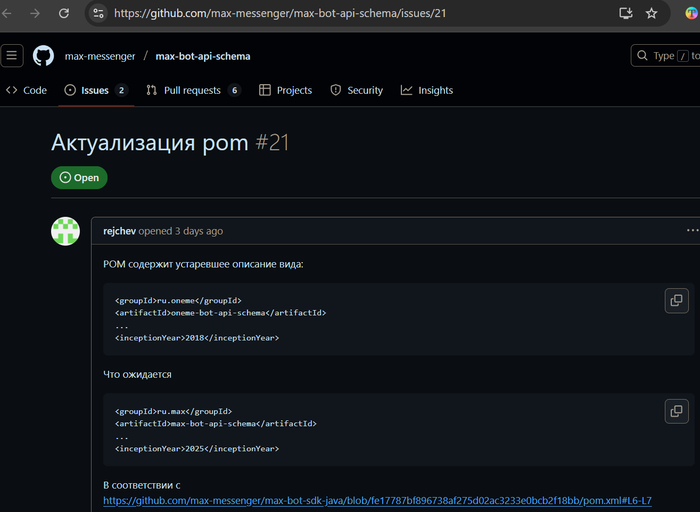The width and height of the screenshot is (700, 512).
Task: Open the Code tab
Action: [x=27, y=90]
